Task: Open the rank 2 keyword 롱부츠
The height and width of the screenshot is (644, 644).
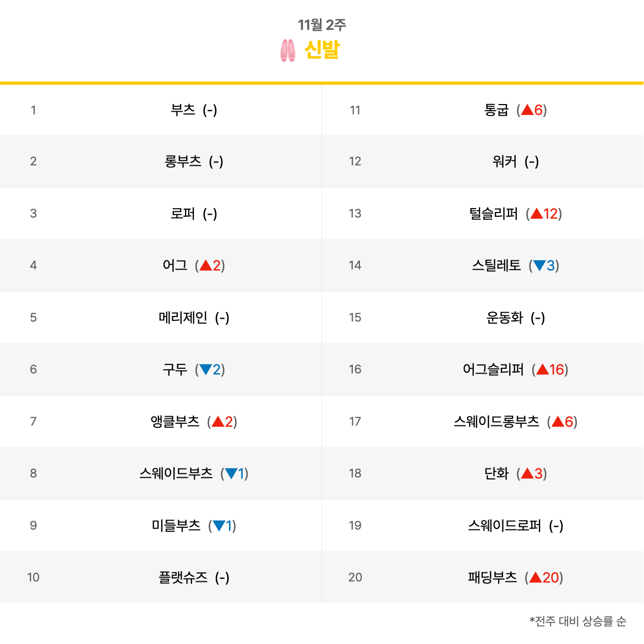Action: pyautogui.click(x=183, y=161)
